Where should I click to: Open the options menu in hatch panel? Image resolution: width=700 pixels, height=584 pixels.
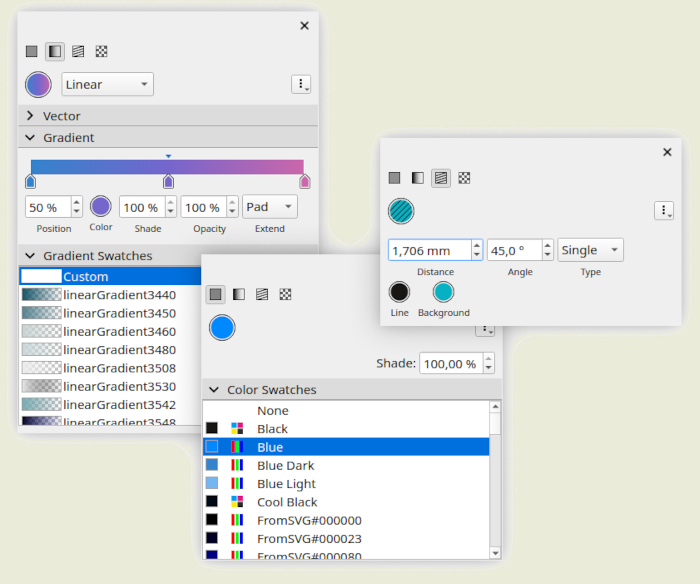(664, 210)
